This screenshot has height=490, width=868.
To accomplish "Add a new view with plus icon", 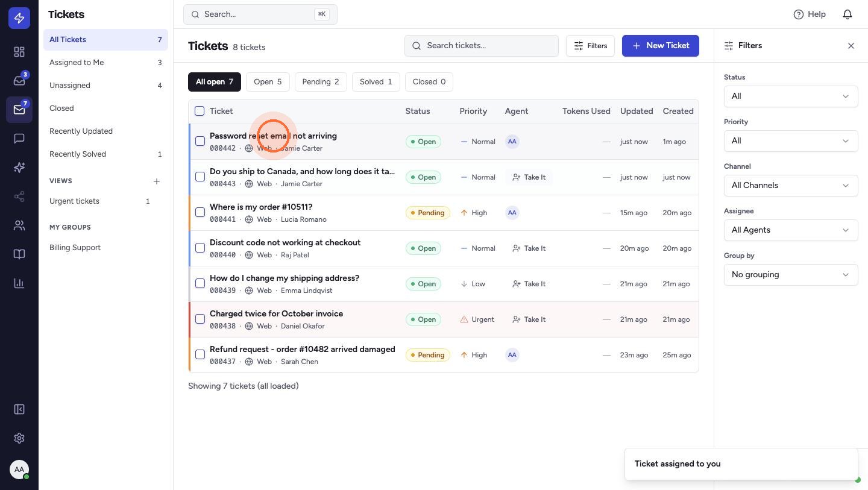I will pyautogui.click(x=157, y=181).
